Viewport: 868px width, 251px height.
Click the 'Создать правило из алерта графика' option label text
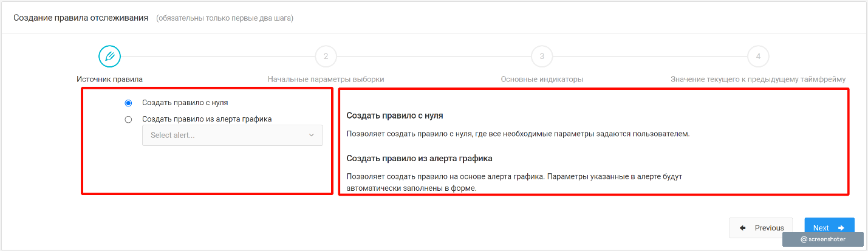(207, 120)
